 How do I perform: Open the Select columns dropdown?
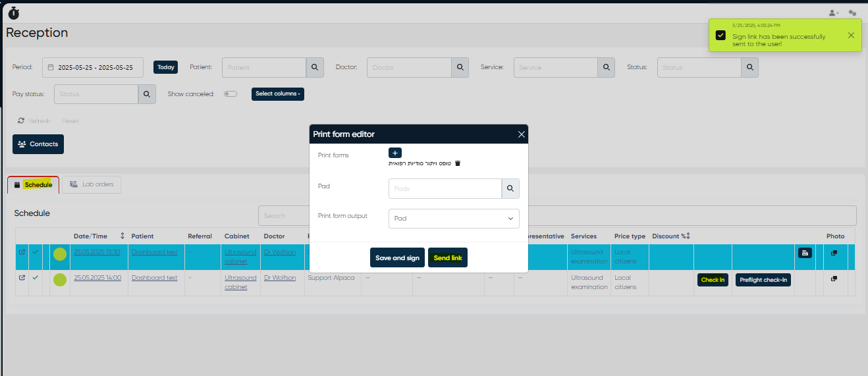(277, 94)
